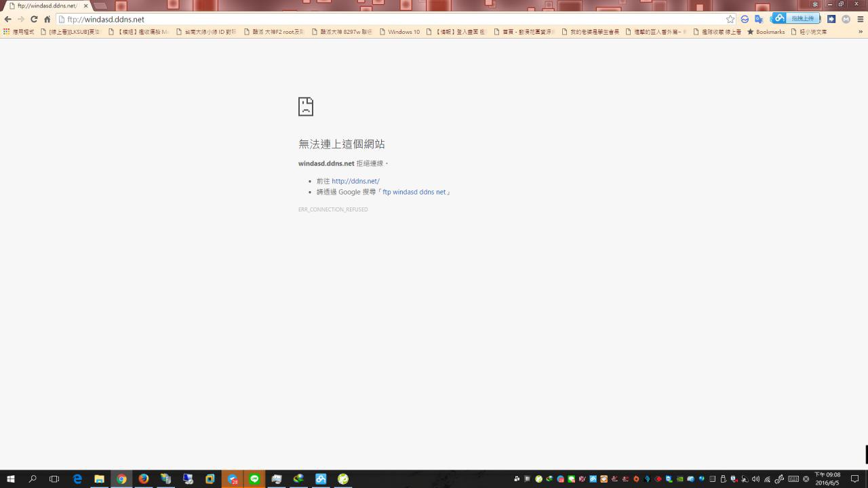This screenshot has width=868, height=488.
Task: Click the browser back arrow button
Action: (x=7, y=20)
